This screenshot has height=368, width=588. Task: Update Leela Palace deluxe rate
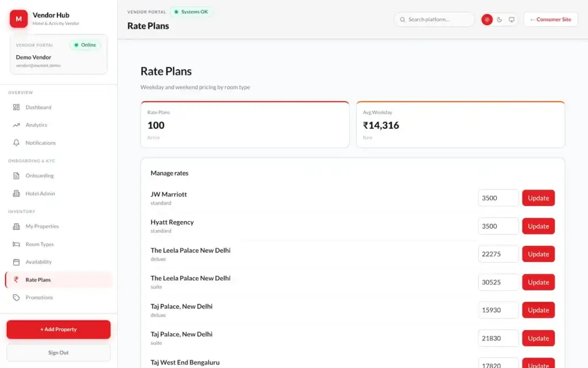pos(538,254)
